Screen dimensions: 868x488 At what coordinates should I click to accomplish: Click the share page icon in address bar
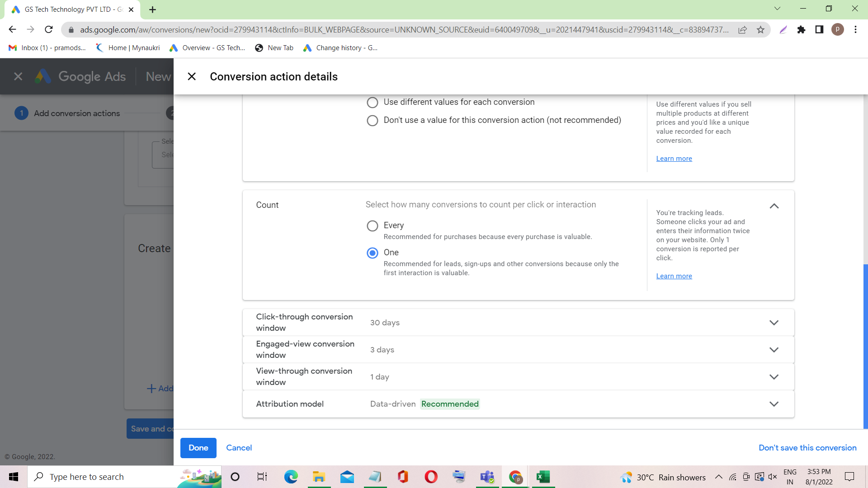point(742,30)
